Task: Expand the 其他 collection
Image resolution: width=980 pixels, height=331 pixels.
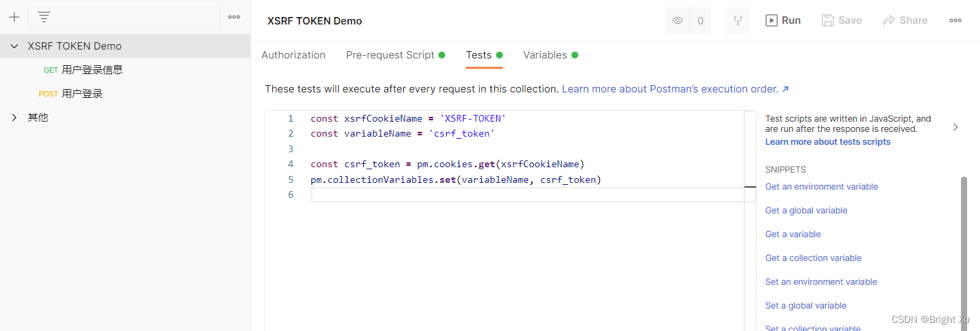Action: pyautogui.click(x=14, y=118)
